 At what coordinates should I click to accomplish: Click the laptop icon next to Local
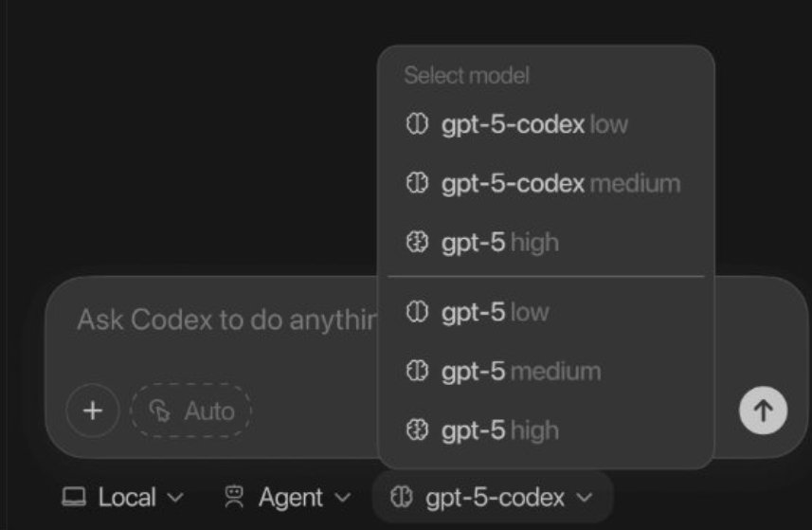[74, 496]
